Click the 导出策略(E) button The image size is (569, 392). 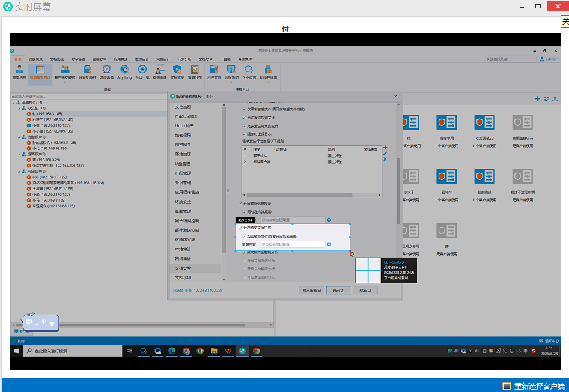pos(312,290)
